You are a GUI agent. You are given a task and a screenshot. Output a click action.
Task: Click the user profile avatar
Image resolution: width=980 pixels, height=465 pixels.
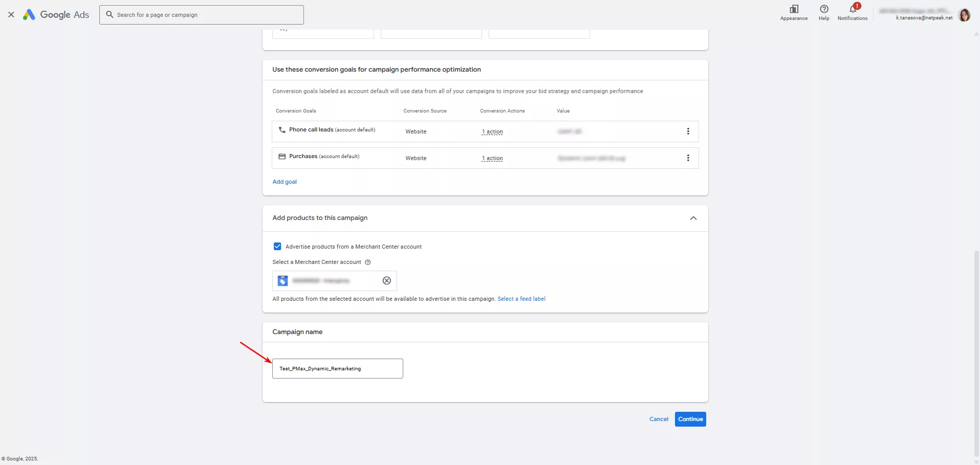964,15
